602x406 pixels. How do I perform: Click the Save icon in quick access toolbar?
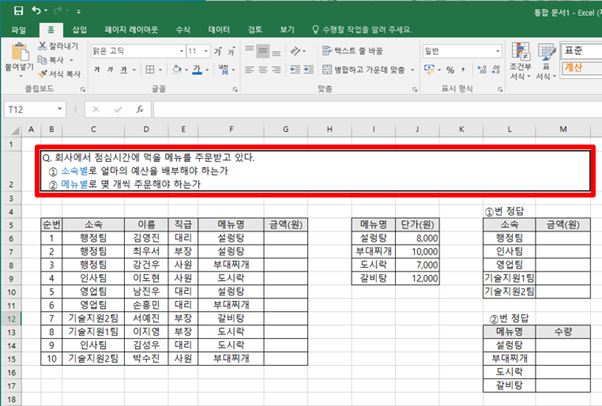tap(18, 10)
